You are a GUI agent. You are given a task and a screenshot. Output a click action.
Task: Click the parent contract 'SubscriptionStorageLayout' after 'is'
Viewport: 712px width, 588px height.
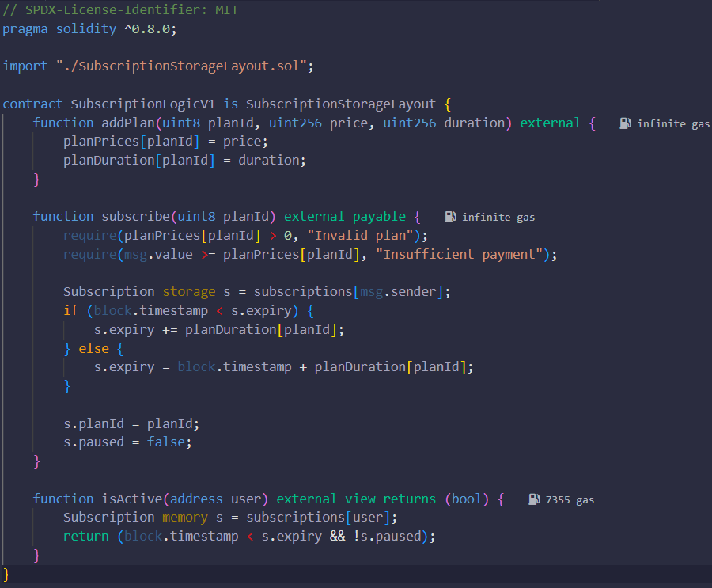coord(340,104)
